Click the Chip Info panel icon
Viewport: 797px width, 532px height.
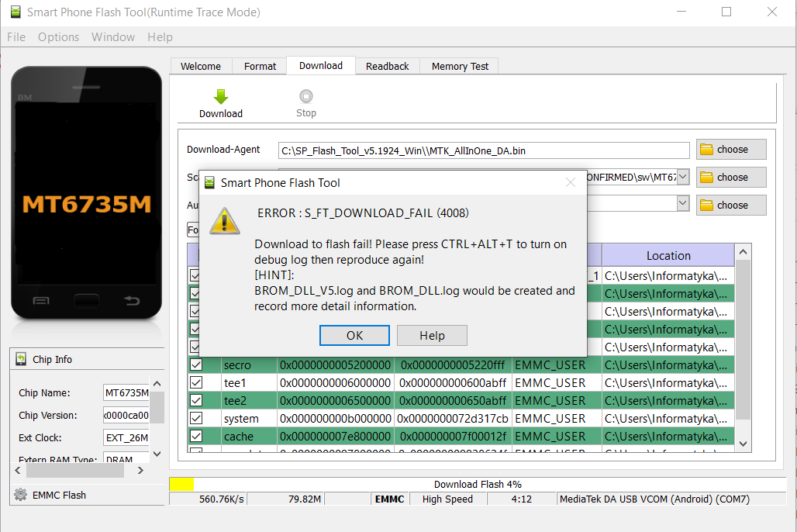pos(21,359)
